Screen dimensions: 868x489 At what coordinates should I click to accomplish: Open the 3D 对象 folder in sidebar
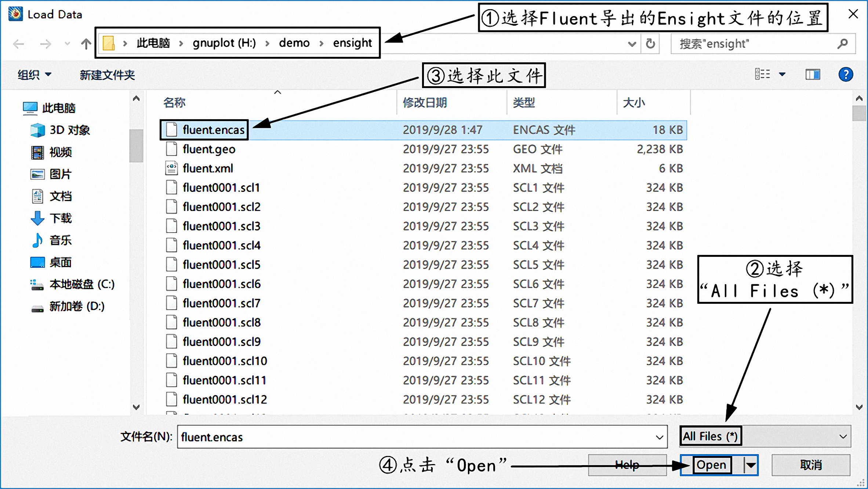pyautogui.click(x=69, y=130)
